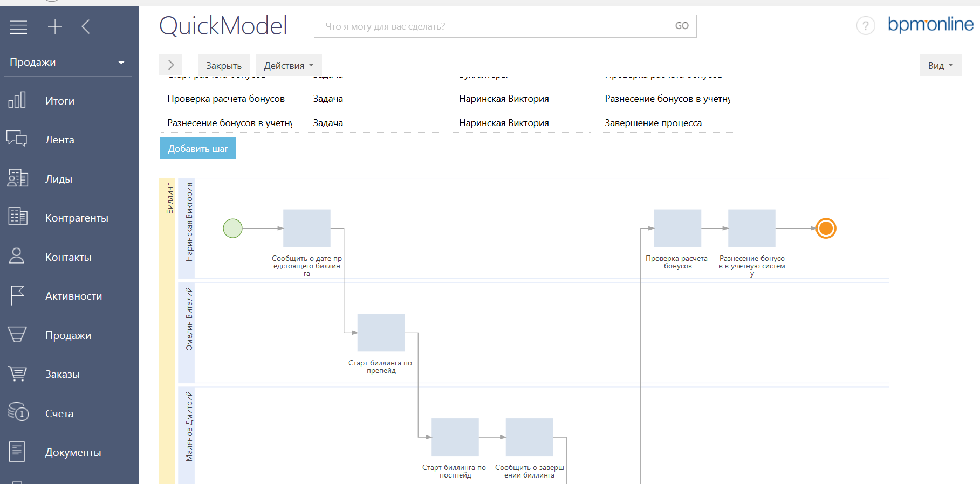Click the Закрыть button

click(x=223, y=66)
